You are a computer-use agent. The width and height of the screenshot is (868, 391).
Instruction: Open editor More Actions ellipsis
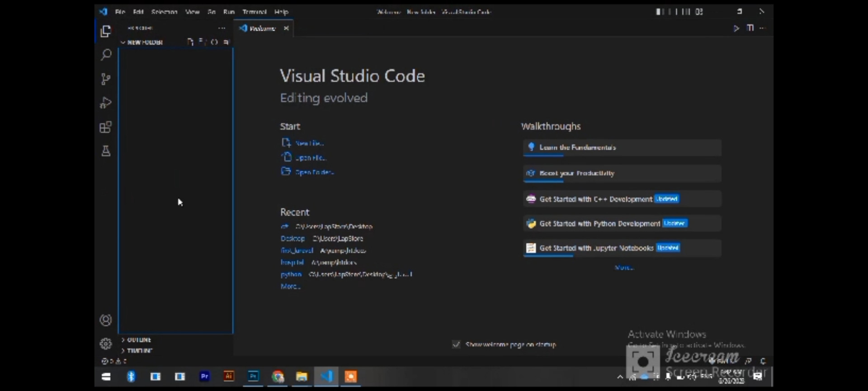point(763,28)
